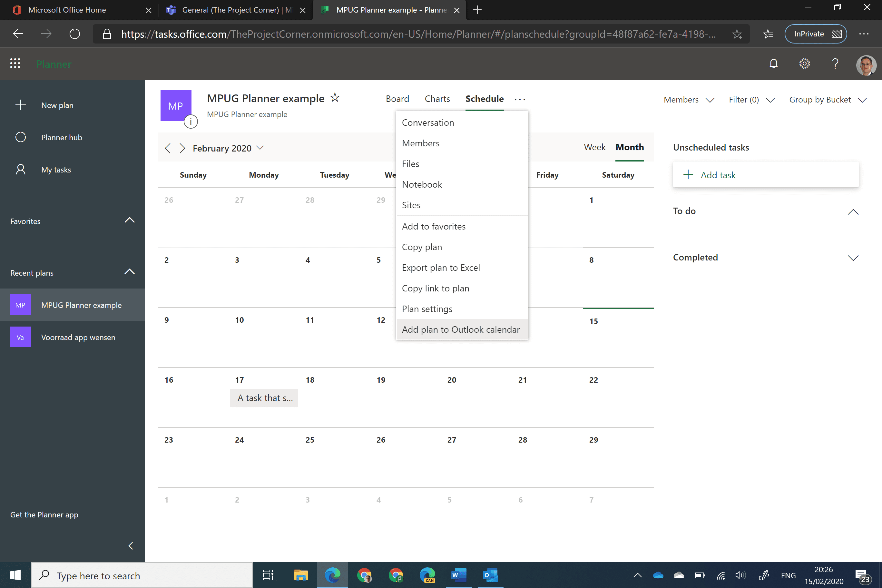Switch to the Charts view
Screen dimensions: 882x588
(x=437, y=99)
